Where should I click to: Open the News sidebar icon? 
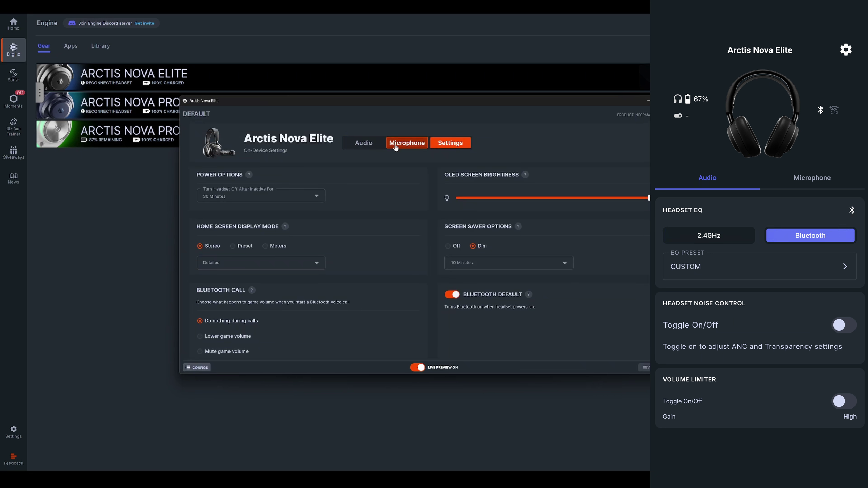click(14, 178)
